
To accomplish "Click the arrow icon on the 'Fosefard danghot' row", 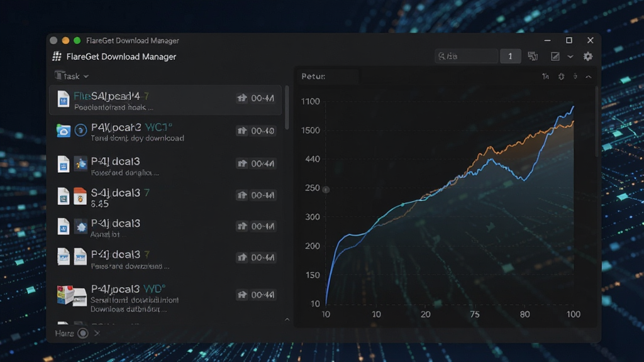I will pyautogui.click(x=242, y=163).
